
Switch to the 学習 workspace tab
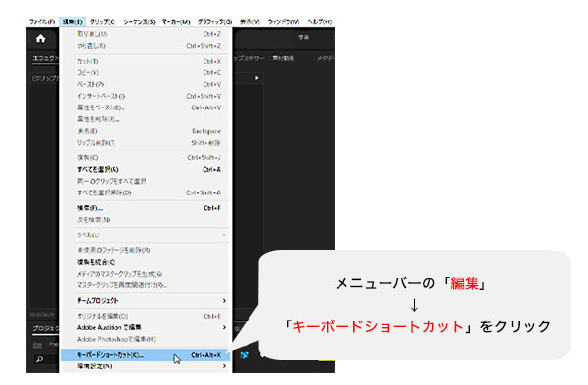303,37
